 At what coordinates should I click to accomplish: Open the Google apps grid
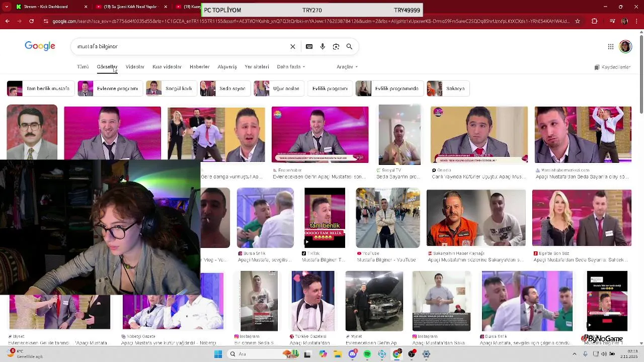click(611, 47)
